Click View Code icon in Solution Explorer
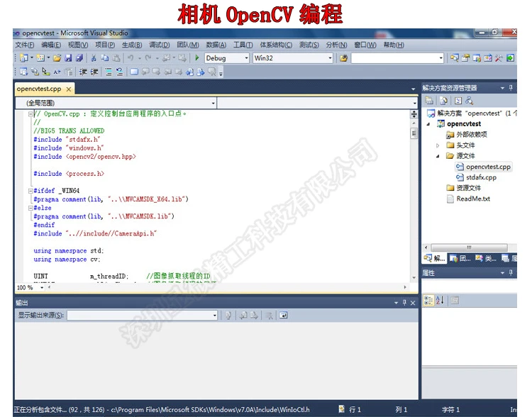The width and height of the screenshot is (532, 417). tap(458, 101)
